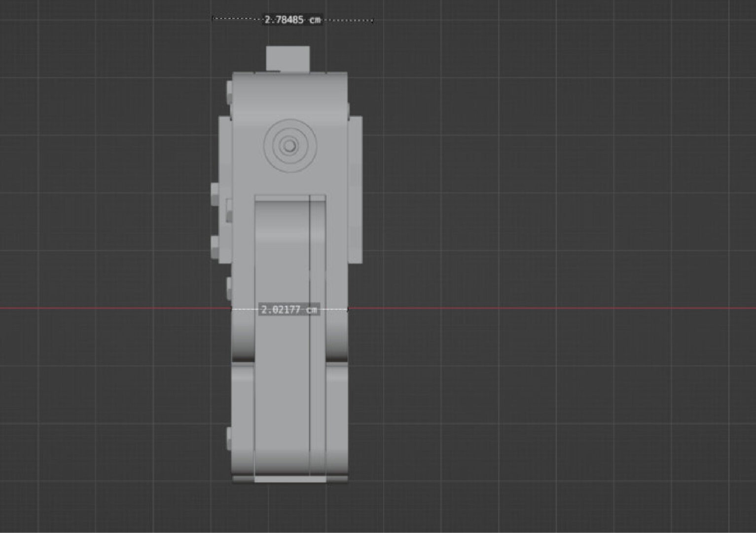The width and height of the screenshot is (756, 533).
Task: Select the 2.02177 cm measurement label
Action: pos(289,310)
